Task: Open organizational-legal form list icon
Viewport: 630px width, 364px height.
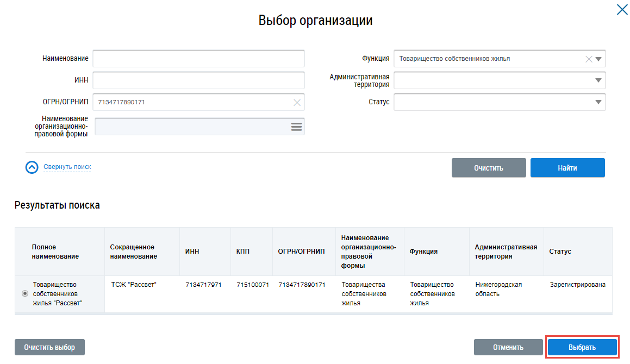Action: pyautogui.click(x=296, y=127)
